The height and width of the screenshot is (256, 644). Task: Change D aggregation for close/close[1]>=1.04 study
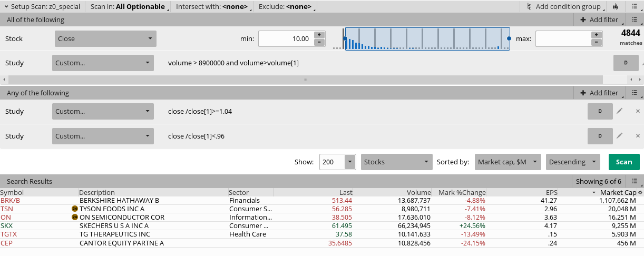click(x=600, y=111)
